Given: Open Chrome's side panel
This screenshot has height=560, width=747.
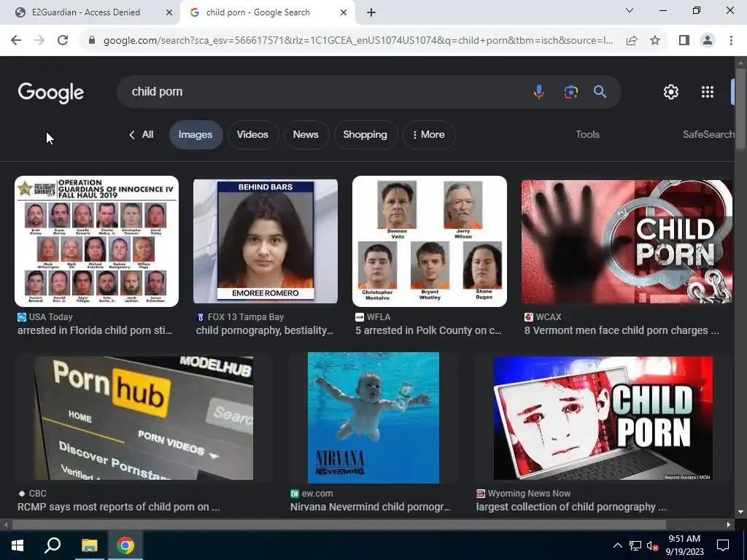Looking at the screenshot, I should pyautogui.click(x=684, y=41).
